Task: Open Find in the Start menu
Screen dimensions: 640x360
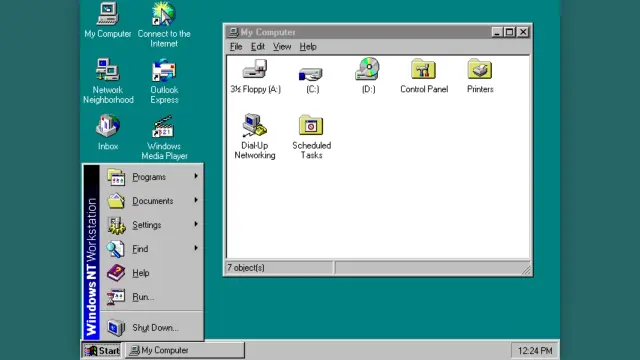Action: coord(151,249)
